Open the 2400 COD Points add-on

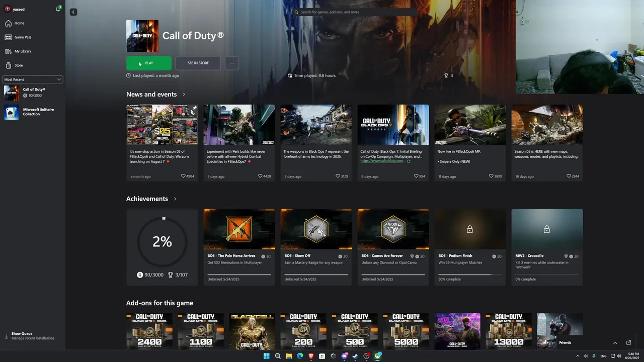click(149, 331)
